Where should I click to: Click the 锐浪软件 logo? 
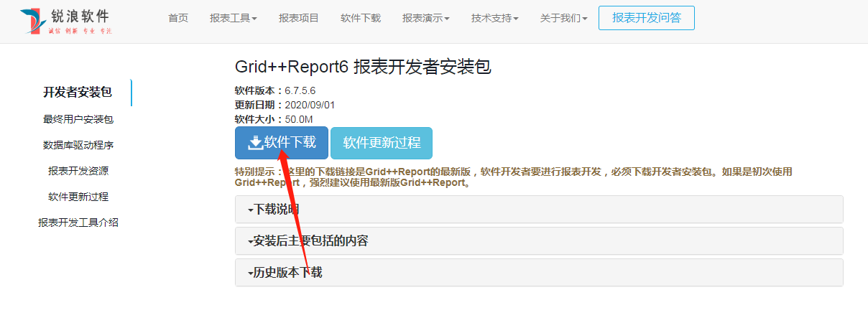66,22
